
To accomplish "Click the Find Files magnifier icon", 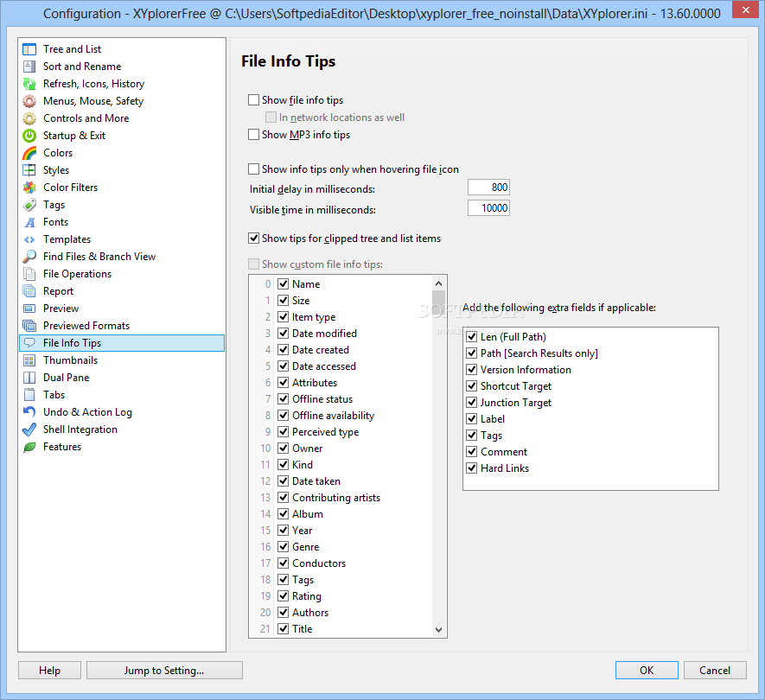I will pos(29,257).
